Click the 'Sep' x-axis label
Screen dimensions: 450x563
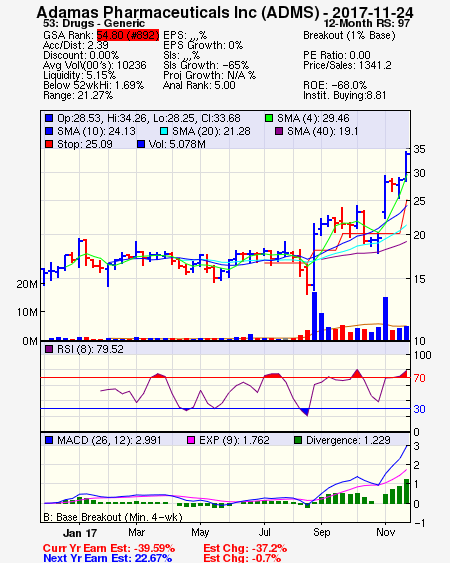(x=321, y=532)
